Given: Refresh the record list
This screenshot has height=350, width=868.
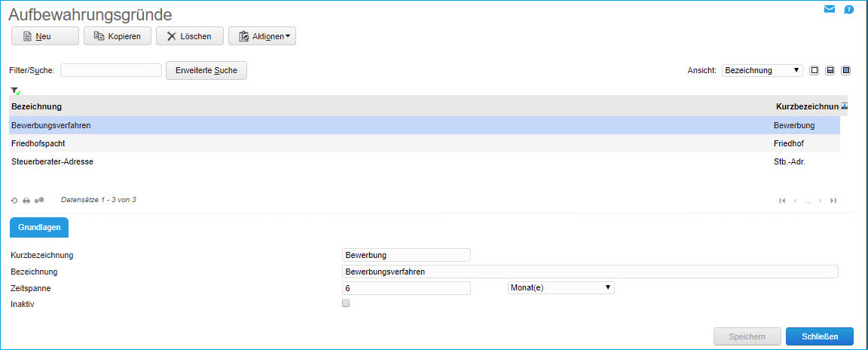Looking at the screenshot, I should tap(14, 201).
